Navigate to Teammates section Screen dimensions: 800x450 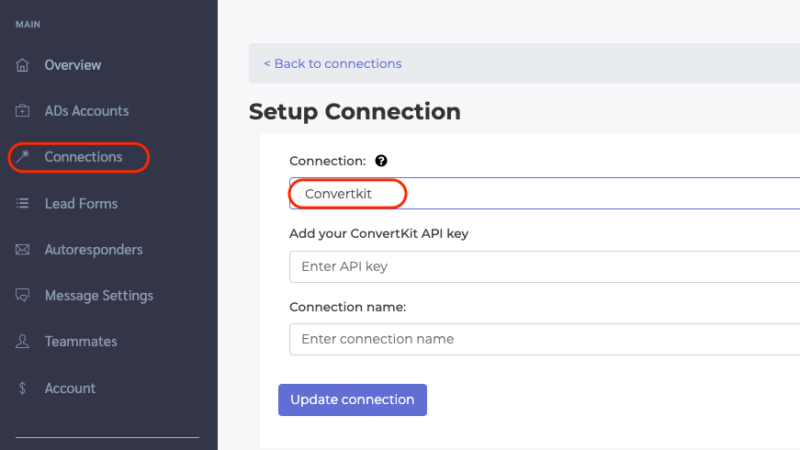coord(81,341)
